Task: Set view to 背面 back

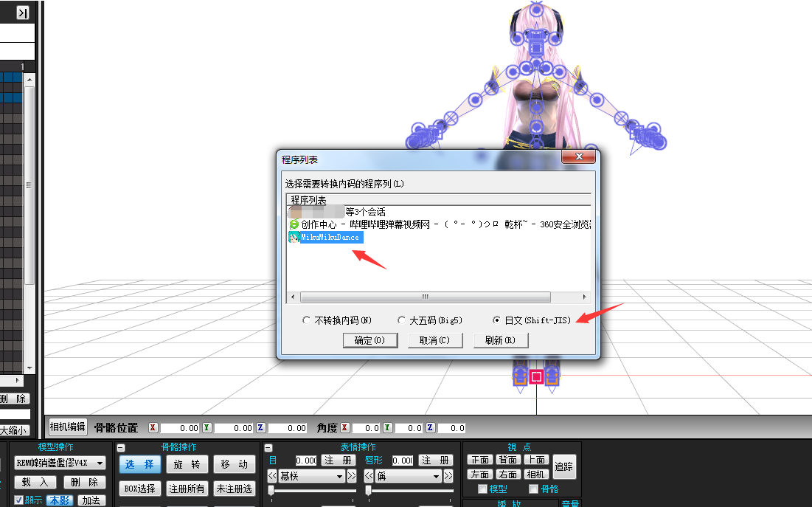Action: 508,460
